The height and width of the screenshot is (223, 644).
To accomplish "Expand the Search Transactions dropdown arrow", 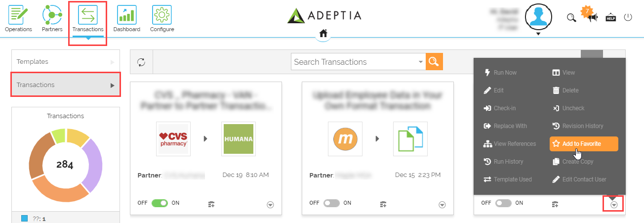I will pos(421,62).
